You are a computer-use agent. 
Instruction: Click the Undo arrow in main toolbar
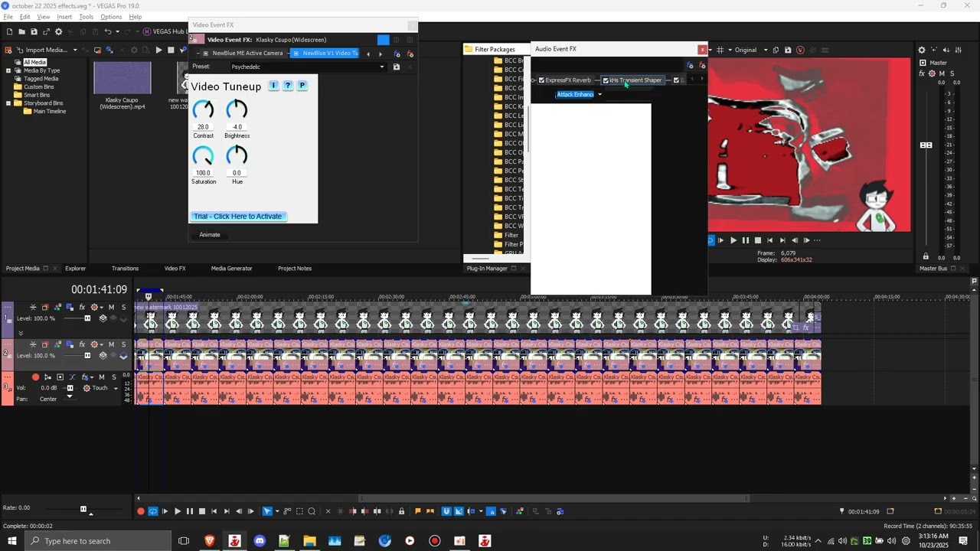107,31
